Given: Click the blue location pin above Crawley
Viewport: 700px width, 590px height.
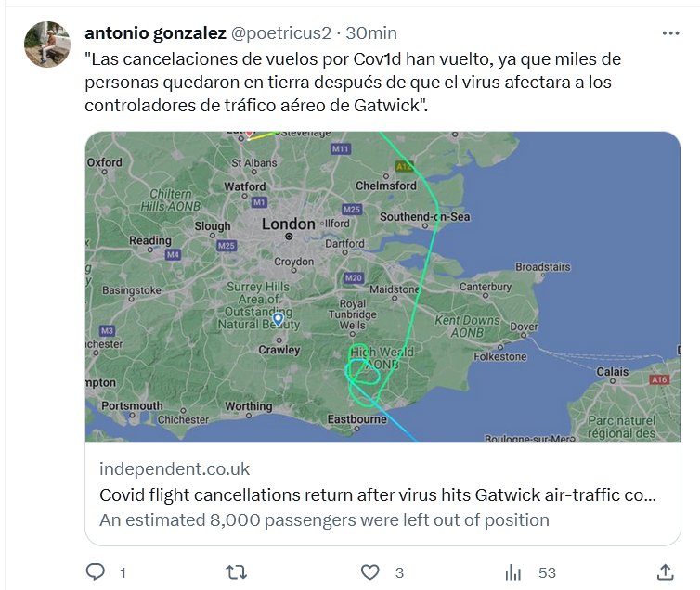Looking at the screenshot, I should coord(277,320).
